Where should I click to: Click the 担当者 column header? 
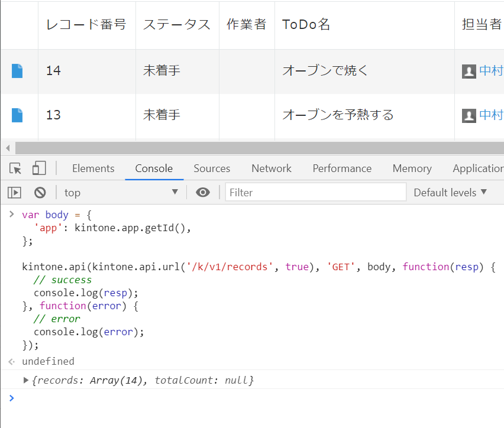(482, 24)
